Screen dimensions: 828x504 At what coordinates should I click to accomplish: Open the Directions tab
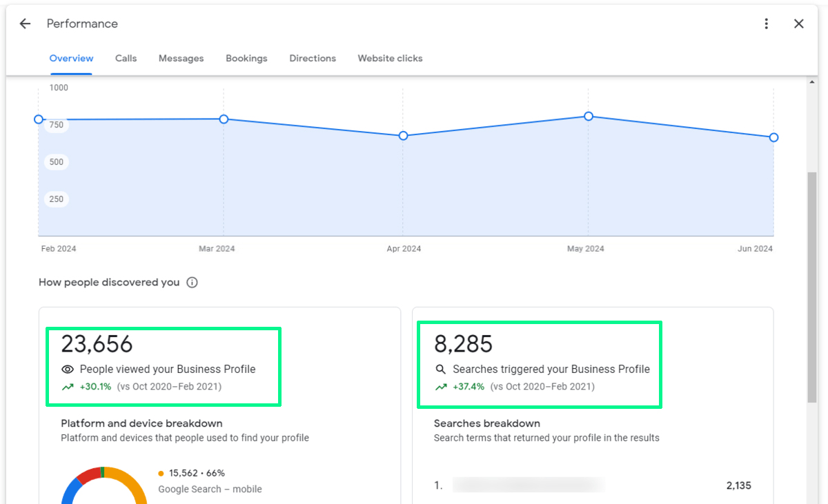(313, 59)
